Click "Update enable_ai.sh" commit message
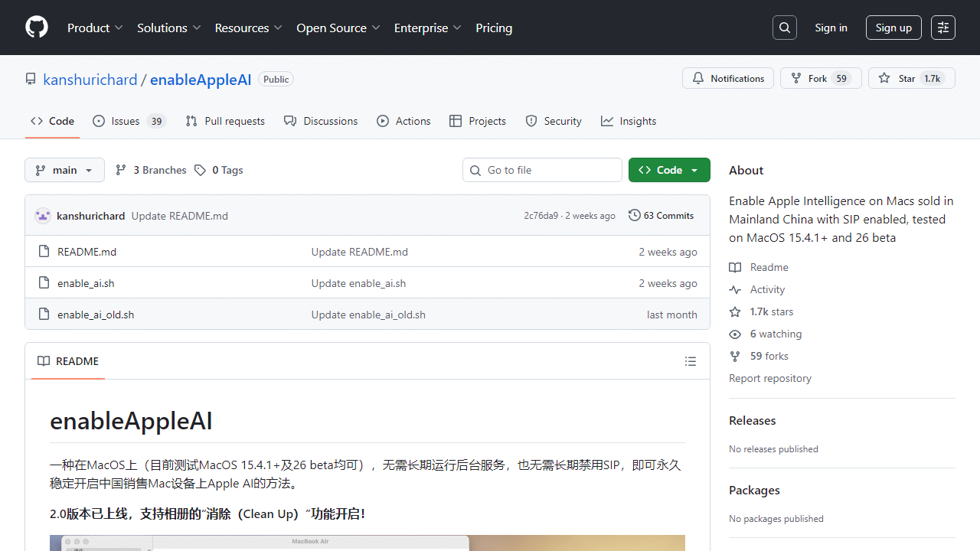 [358, 283]
